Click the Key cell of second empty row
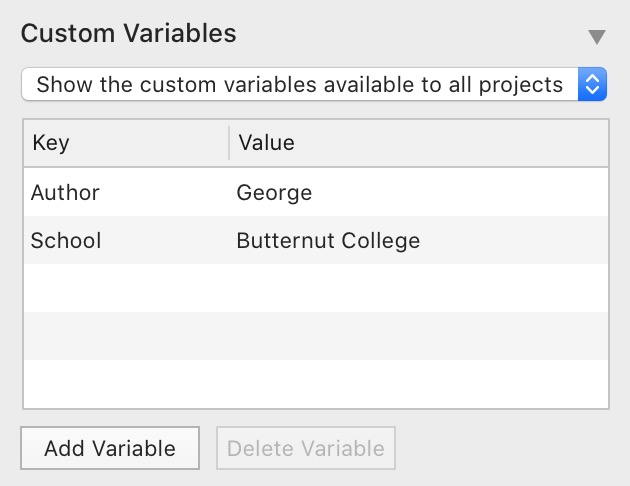The image size is (630, 486). coord(125,336)
